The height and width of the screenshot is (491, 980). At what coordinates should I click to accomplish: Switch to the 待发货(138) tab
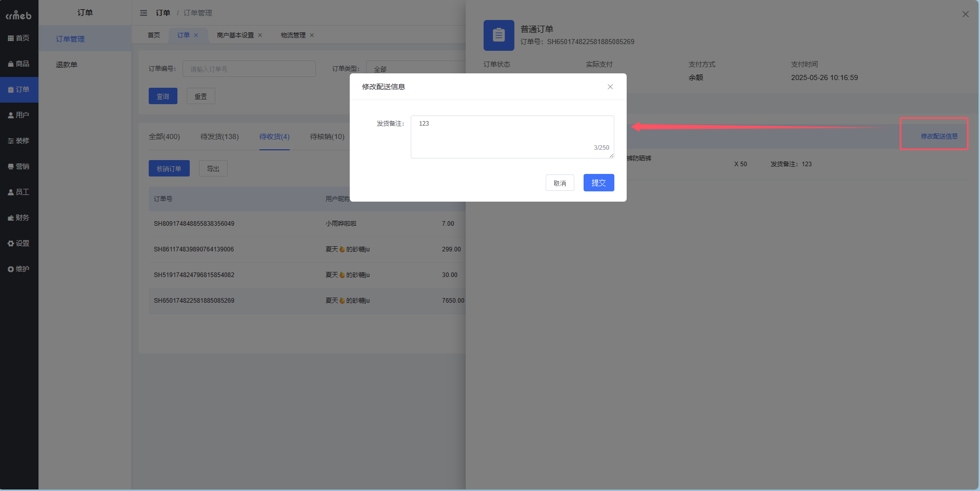[220, 136]
